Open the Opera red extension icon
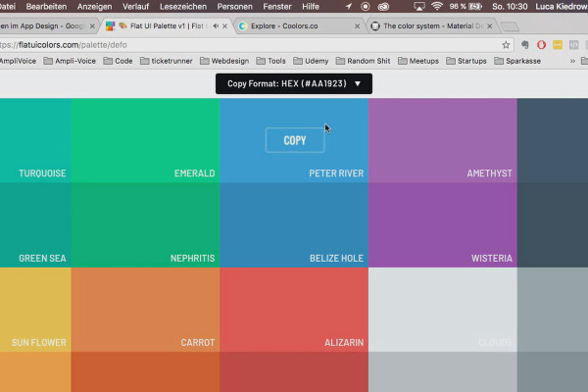The width and height of the screenshot is (588, 392). (541, 45)
